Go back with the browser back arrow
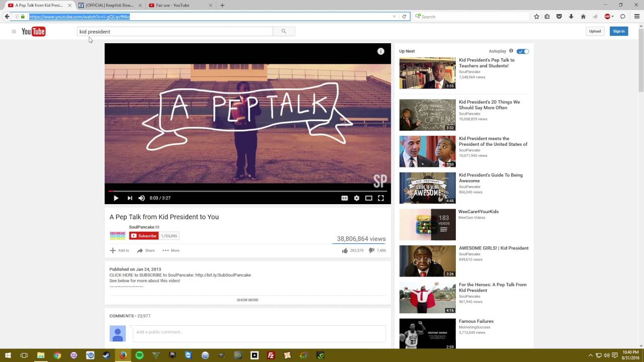 (x=7, y=17)
